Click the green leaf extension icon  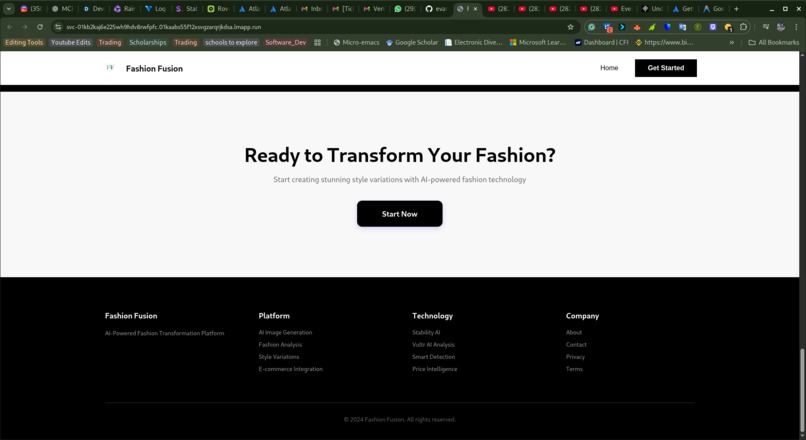(x=652, y=27)
